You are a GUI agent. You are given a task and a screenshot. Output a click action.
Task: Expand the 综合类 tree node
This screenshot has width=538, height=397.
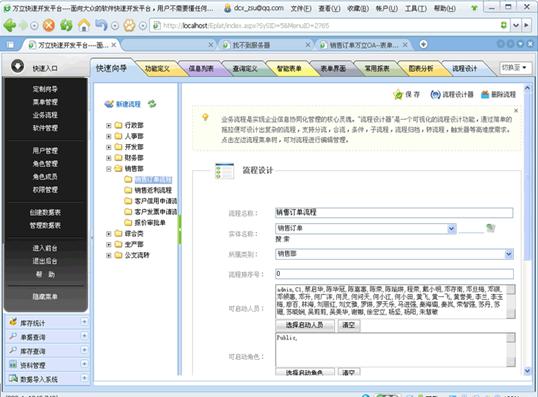pyautogui.click(x=108, y=234)
